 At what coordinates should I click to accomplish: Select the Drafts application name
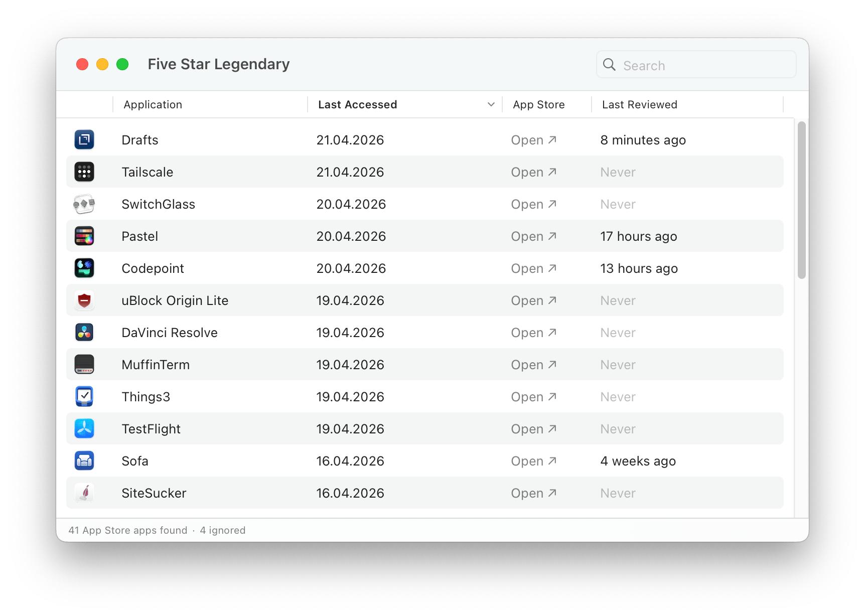coord(139,140)
